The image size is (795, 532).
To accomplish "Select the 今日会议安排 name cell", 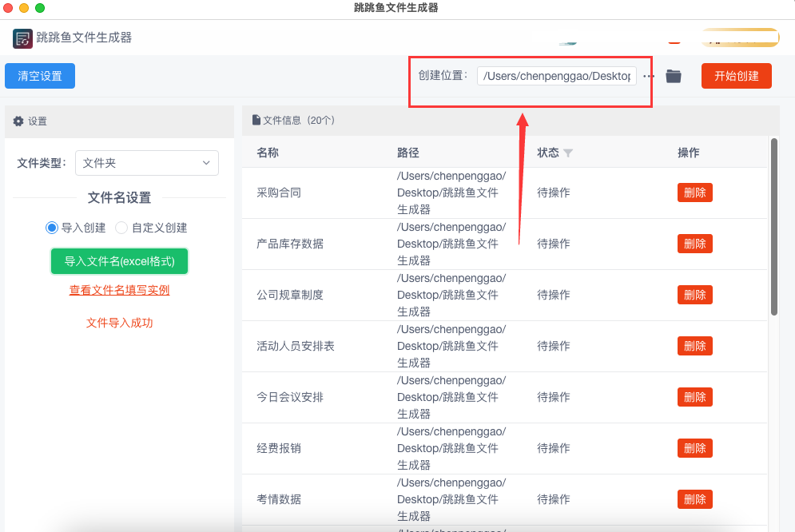I will (x=290, y=397).
